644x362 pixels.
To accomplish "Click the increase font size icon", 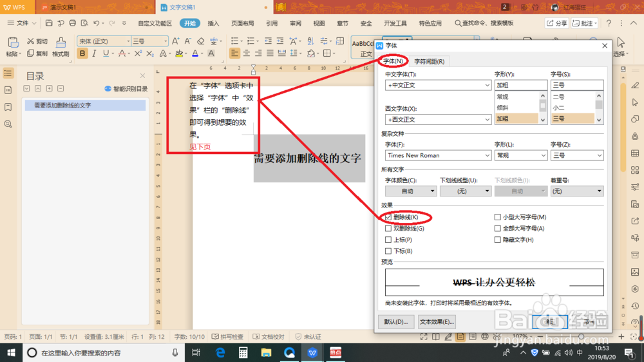I will click(x=175, y=41).
